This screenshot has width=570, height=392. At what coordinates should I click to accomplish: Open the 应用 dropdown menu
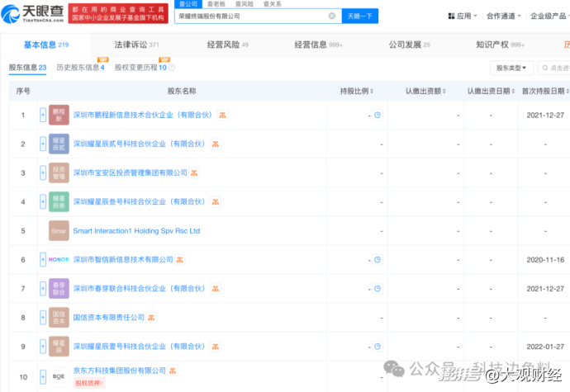pyautogui.click(x=463, y=16)
